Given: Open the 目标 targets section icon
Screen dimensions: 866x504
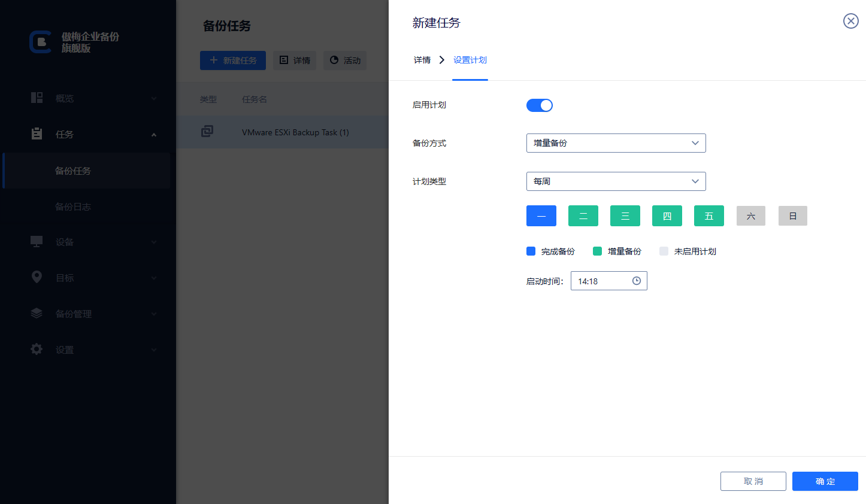Looking at the screenshot, I should [36, 277].
